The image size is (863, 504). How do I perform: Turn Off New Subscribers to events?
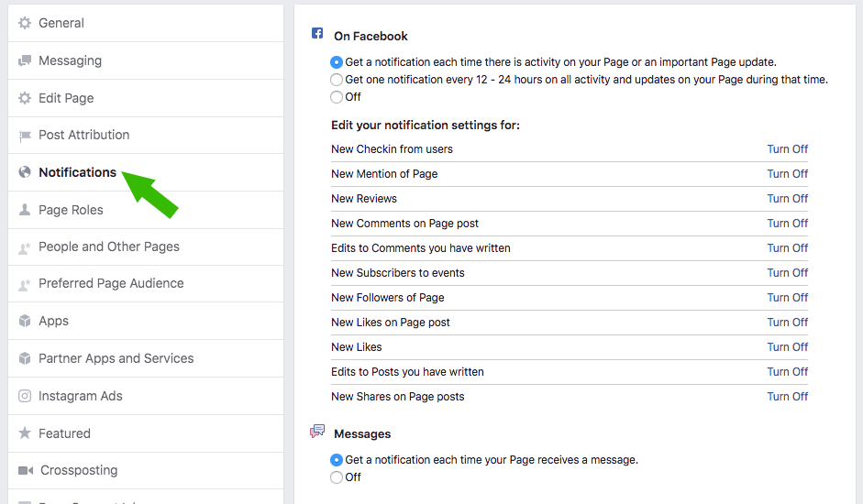point(787,273)
